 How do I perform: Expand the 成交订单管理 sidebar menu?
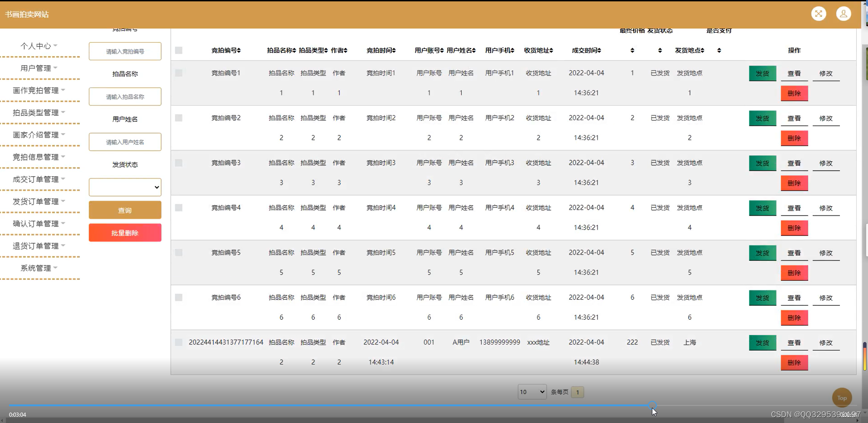pyautogui.click(x=39, y=179)
